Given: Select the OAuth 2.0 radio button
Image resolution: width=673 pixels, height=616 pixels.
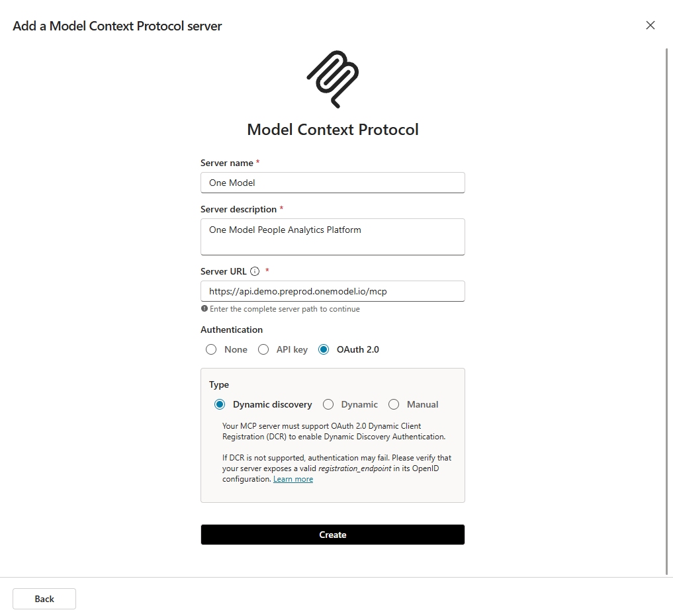Looking at the screenshot, I should coord(324,349).
